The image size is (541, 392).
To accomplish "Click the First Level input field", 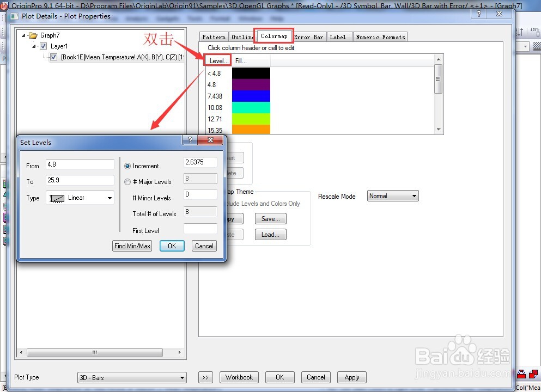I will pyautogui.click(x=200, y=229).
